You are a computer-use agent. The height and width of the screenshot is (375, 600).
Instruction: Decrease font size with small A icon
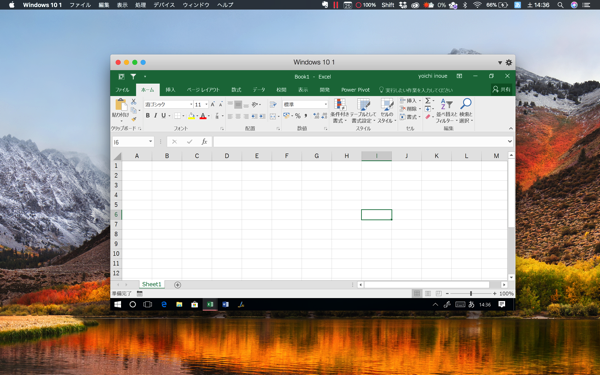click(220, 104)
